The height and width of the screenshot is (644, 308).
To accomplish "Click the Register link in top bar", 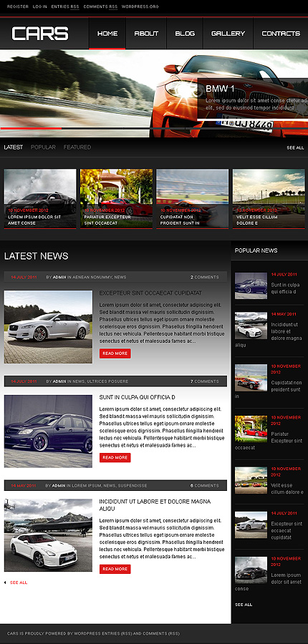I will (18, 7).
